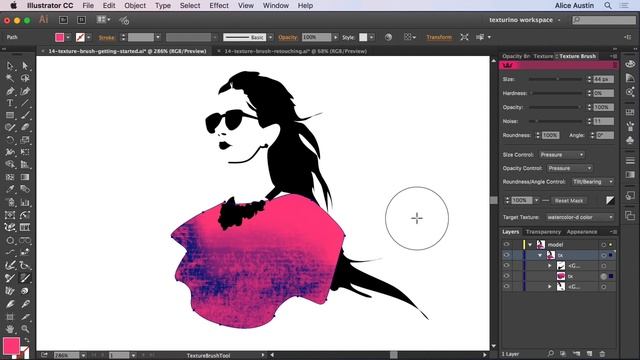The image size is (640, 360).
Task: Open the Opacity Control Pressure dropdown
Action: [569, 168]
